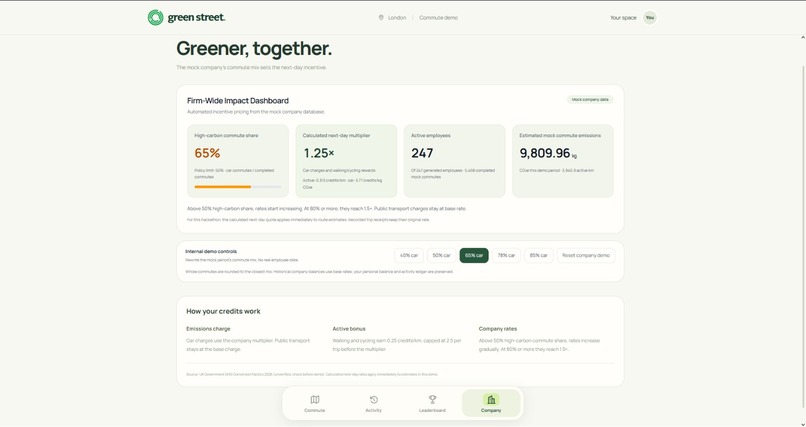The width and height of the screenshot is (806, 427).
Task: Select the 50% car demo preset
Action: (442, 255)
